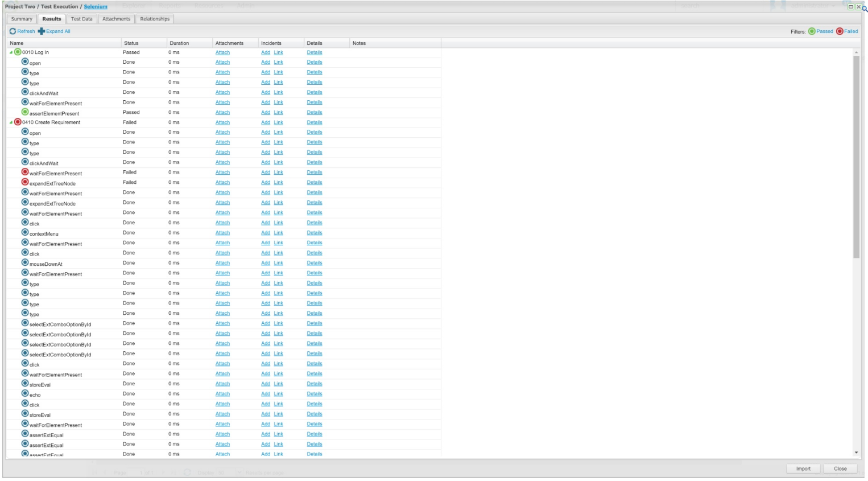868x481 pixels.
Task: Click red failed icon beside 0410 Create Requirement
Action: coord(18,122)
